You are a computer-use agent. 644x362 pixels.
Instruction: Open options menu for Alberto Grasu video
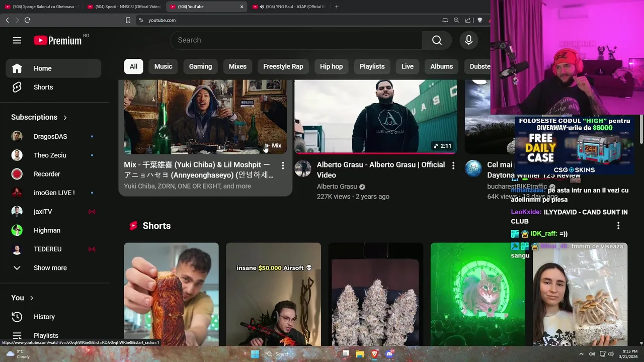(x=453, y=165)
